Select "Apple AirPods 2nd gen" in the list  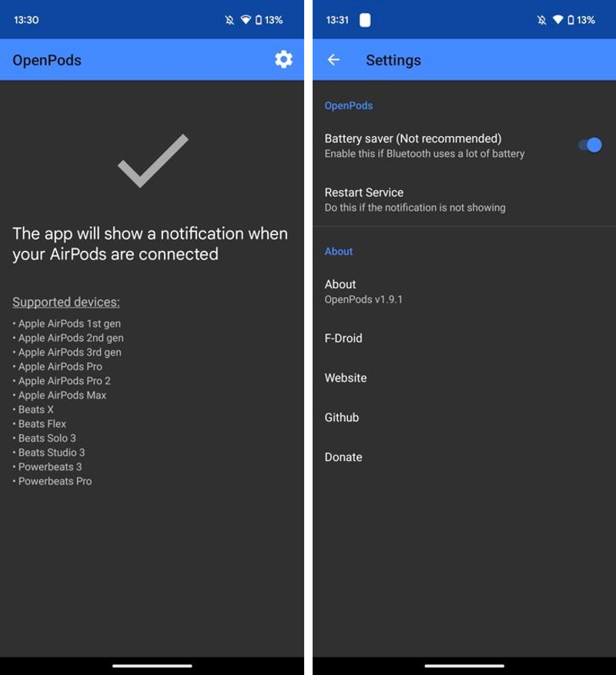point(71,338)
